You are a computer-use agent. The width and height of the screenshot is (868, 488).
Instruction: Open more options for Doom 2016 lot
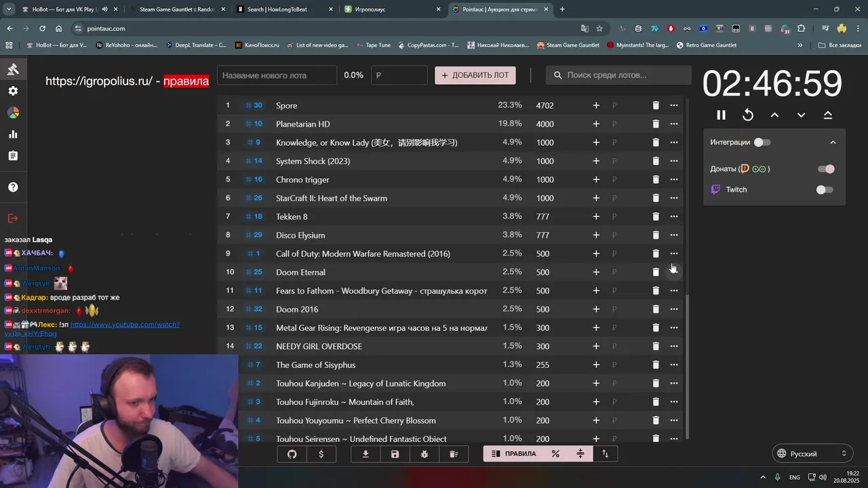(674, 309)
